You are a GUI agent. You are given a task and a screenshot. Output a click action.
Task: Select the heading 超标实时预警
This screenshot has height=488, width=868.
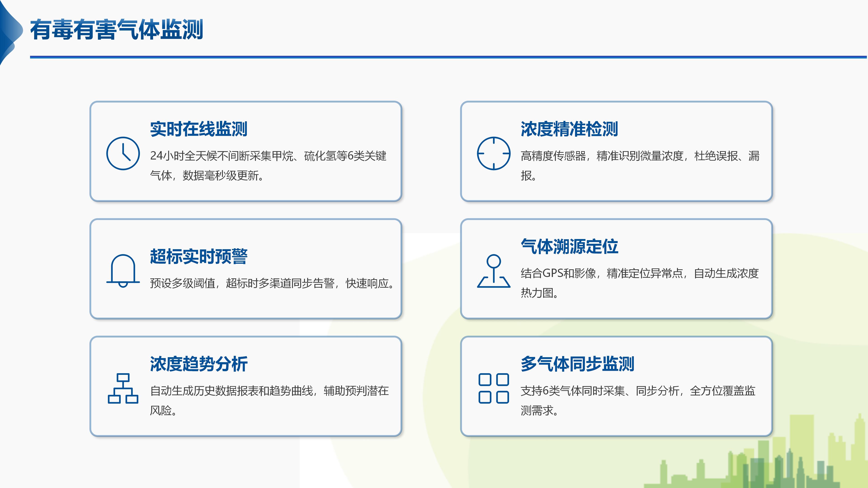click(x=198, y=256)
